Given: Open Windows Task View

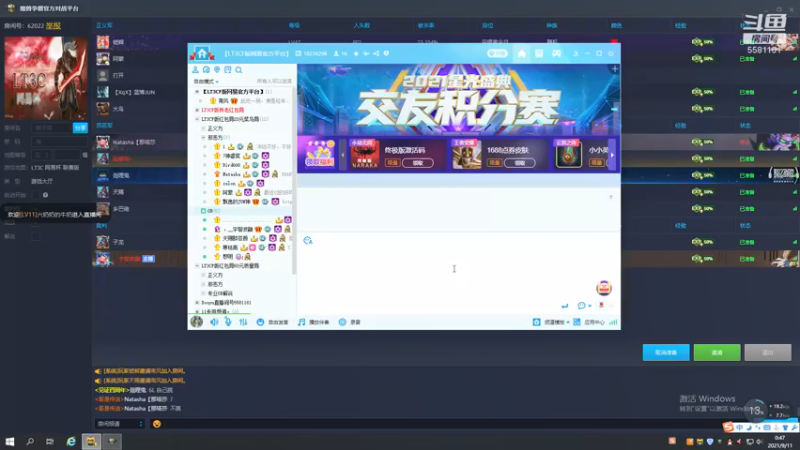Looking at the screenshot, I should (x=50, y=441).
